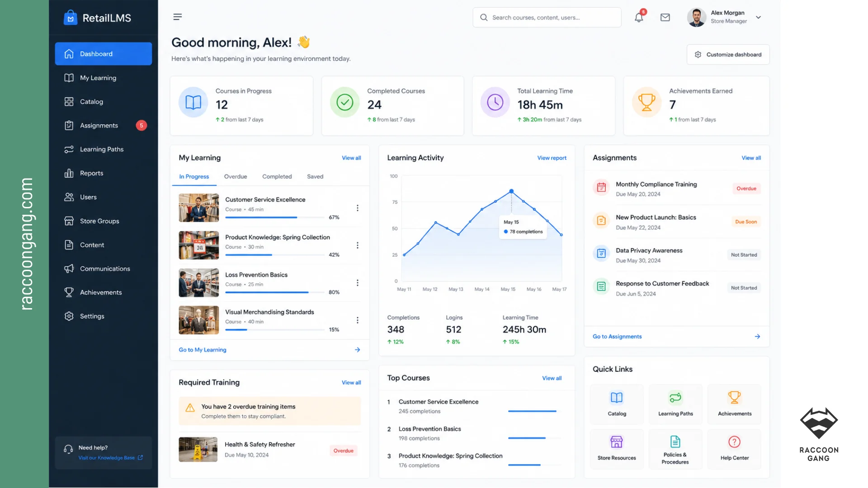Screen dimensions: 868x488
Task: Click View all in Top Courses
Action: click(552, 378)
